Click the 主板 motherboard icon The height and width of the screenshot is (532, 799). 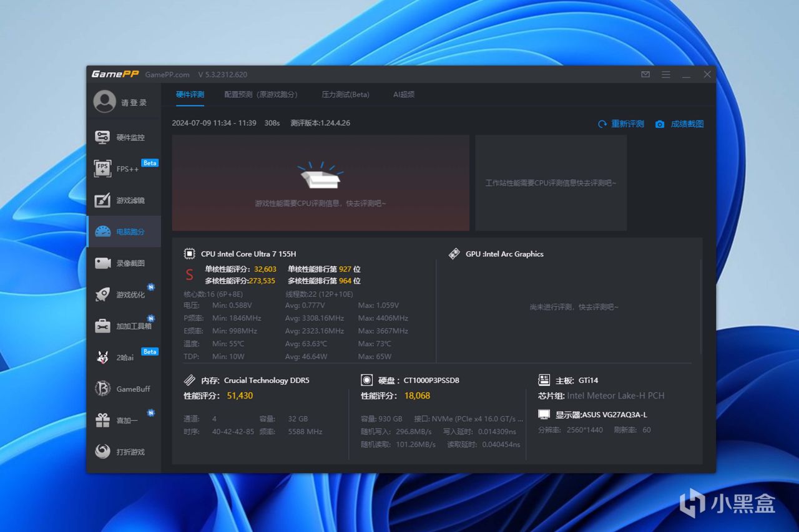544,380
